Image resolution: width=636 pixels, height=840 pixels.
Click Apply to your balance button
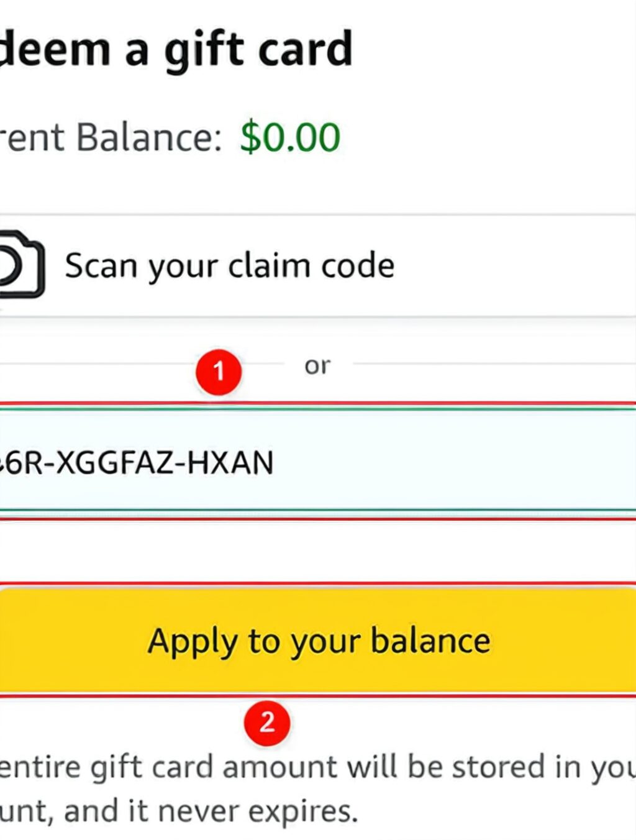coord(318,641)
